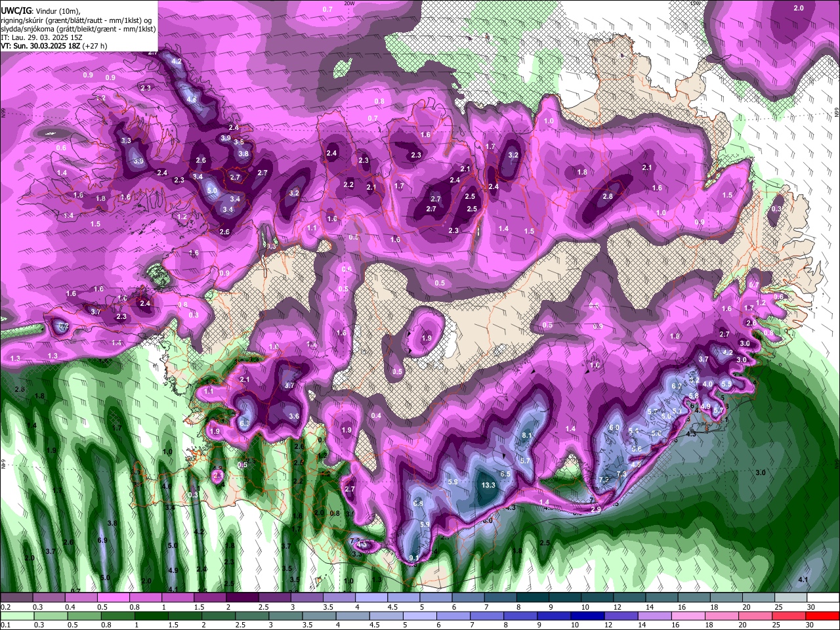Screen dimensions: 840x630
Task: Click the 15W longitude label
Action: pyautogui.click(x=696, y=3)
